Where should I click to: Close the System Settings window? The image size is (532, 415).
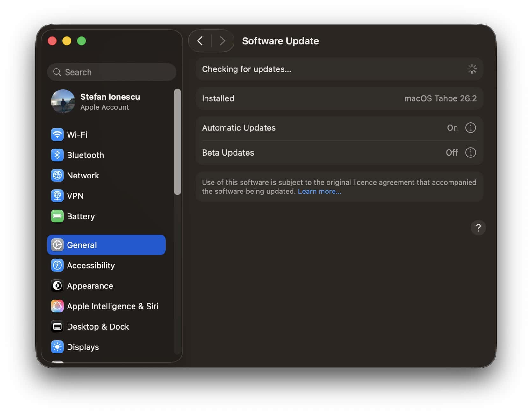pos(52,41)
